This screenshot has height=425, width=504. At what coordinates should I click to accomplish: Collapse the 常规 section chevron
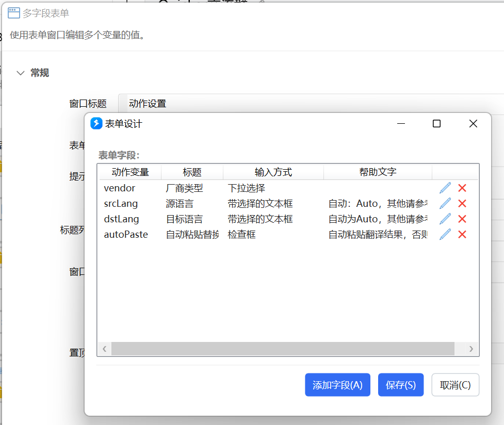point(21,73)
